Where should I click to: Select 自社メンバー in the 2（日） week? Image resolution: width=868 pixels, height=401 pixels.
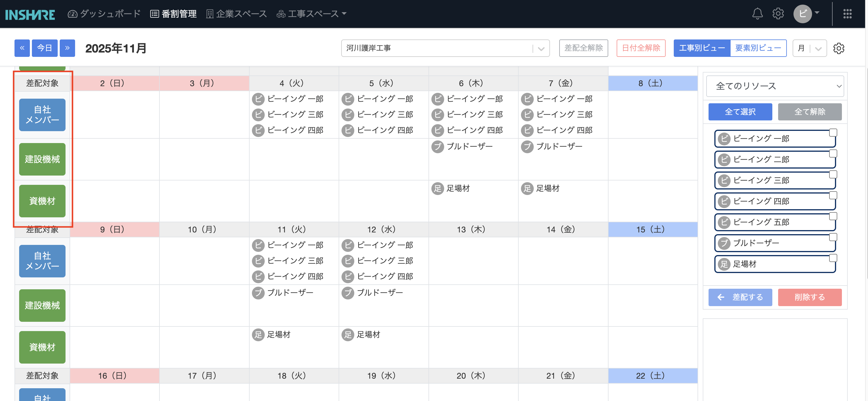tap(42, 115)
